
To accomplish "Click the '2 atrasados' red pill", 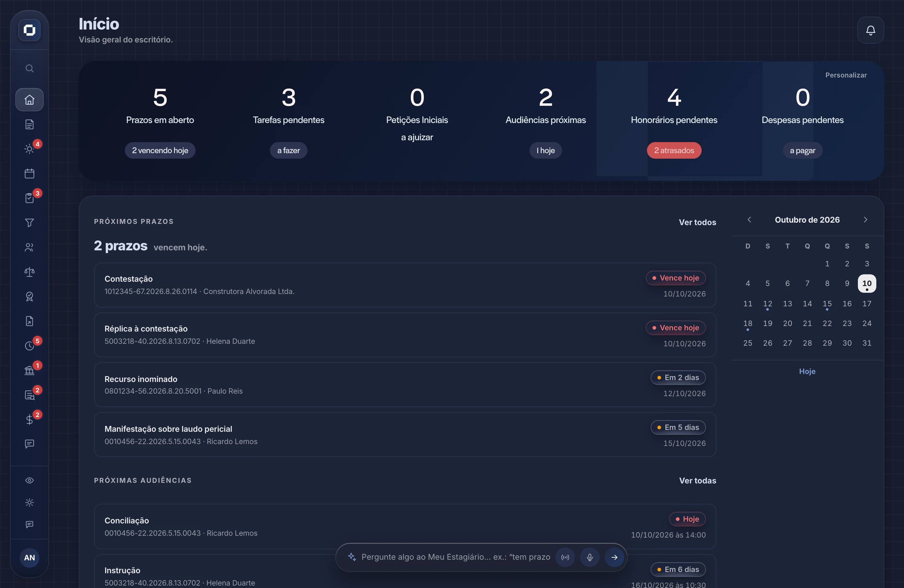I will (x=674, y=150).
